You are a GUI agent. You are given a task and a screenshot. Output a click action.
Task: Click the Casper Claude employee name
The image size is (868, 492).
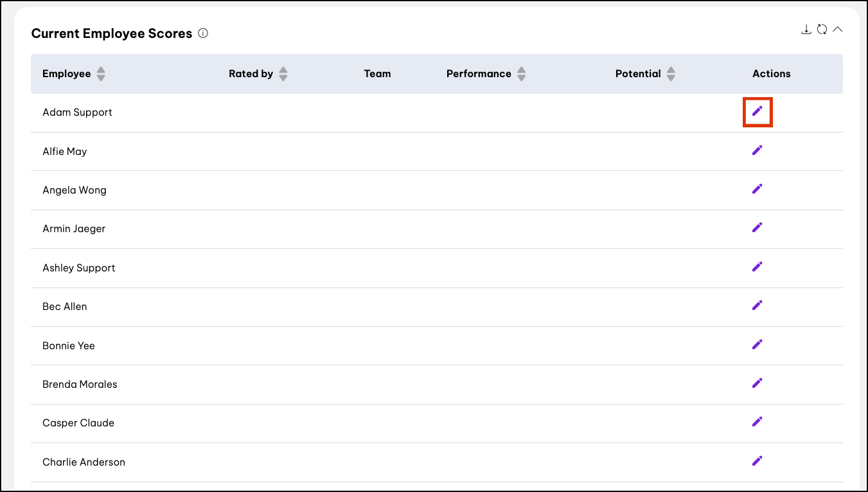[78, 423]
